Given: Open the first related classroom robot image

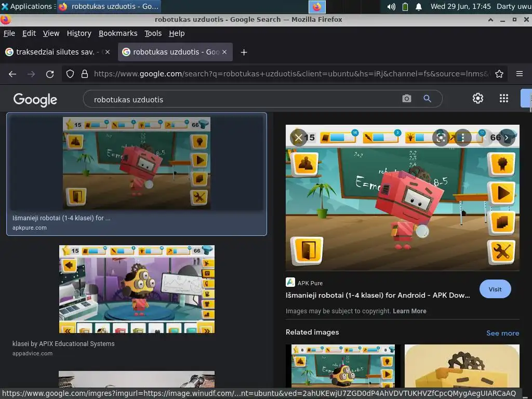Looking at the screenshot, I should [x=343, y=366].
